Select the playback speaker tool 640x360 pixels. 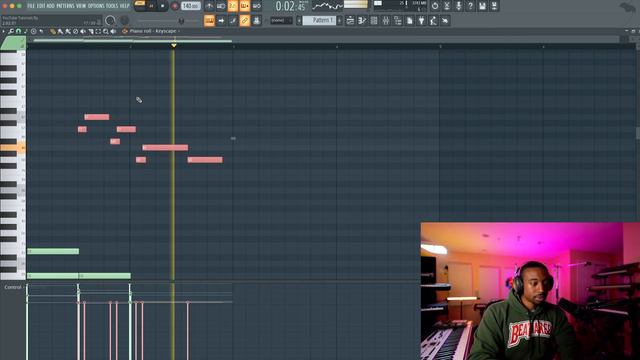point(113,31)
